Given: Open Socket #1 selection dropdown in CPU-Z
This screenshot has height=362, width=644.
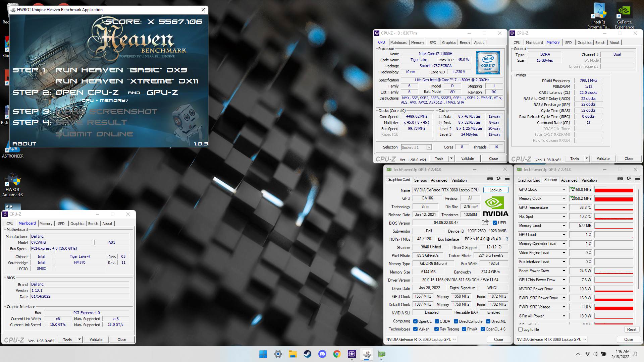Looking at the screenshot, I should (416, 147).
